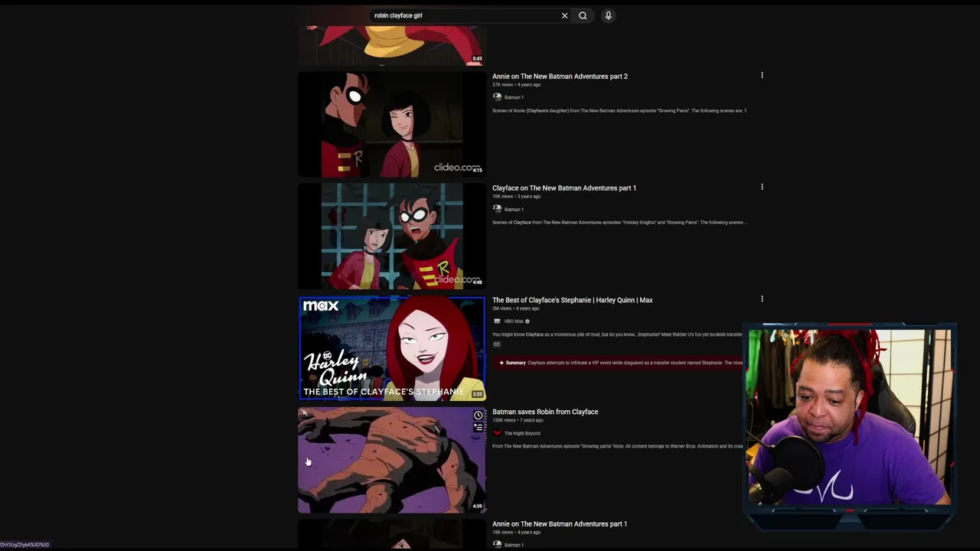
Task: Click description 'From The New Batman Adventures episode Growing pains'
Action: coord(617,446)
